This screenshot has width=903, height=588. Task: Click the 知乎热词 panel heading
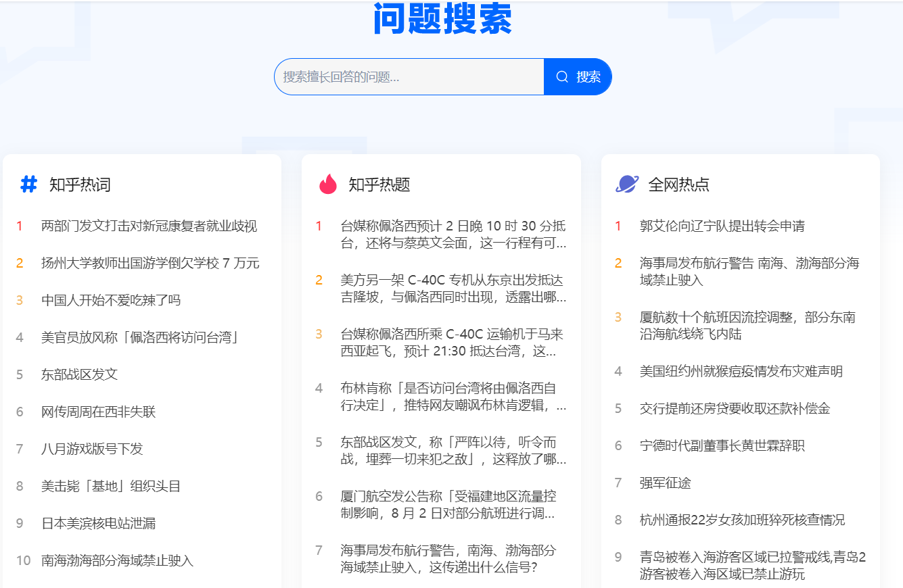click(x=80, y=185)
